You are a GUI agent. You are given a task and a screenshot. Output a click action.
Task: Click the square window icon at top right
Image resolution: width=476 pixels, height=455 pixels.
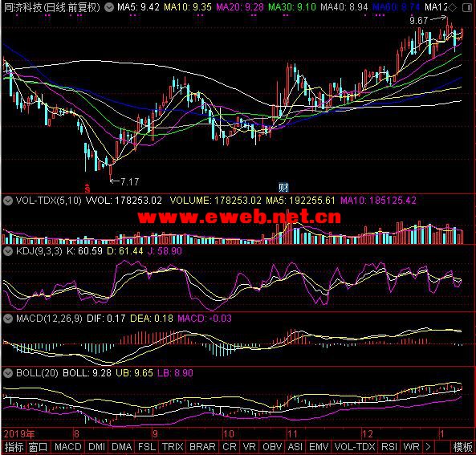467,7
